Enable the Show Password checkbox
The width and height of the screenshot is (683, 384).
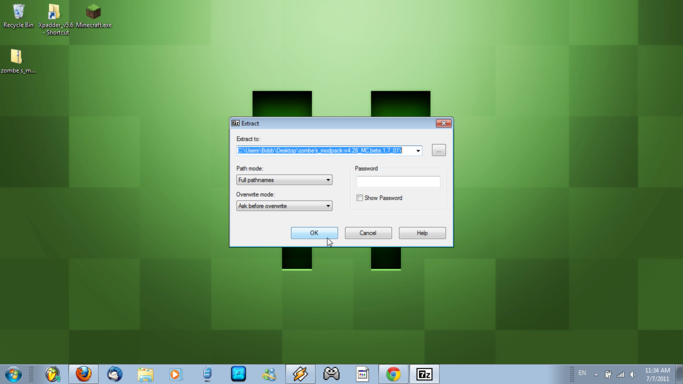pos(359,198)
